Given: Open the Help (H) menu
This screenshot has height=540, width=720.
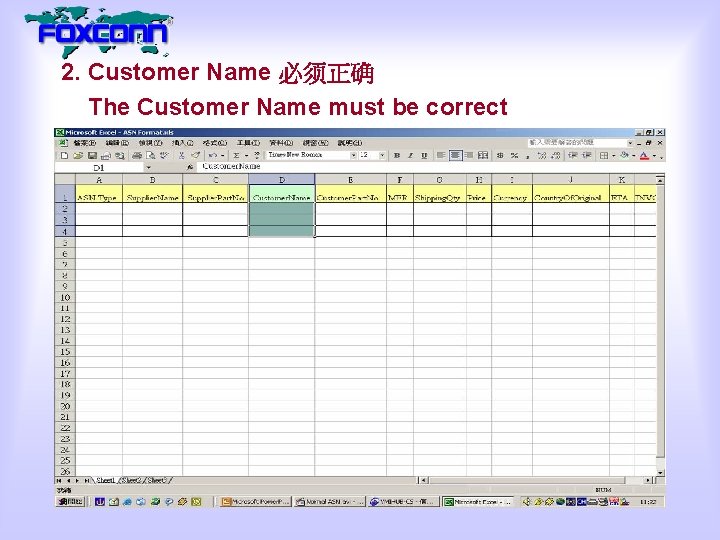Looking at the screenshot, I should [x=349, y=143].
